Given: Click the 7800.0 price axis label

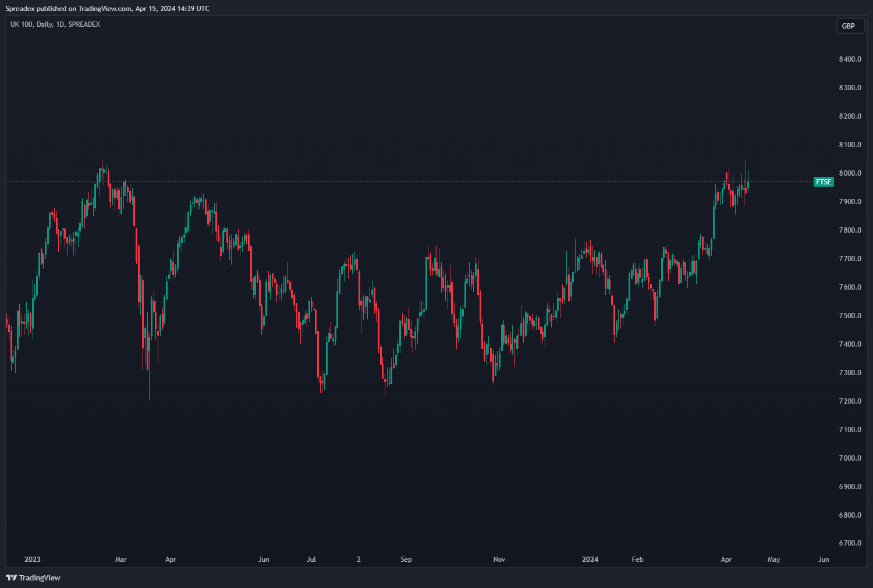Looking at the screenshot, I should tap(850, 230).
